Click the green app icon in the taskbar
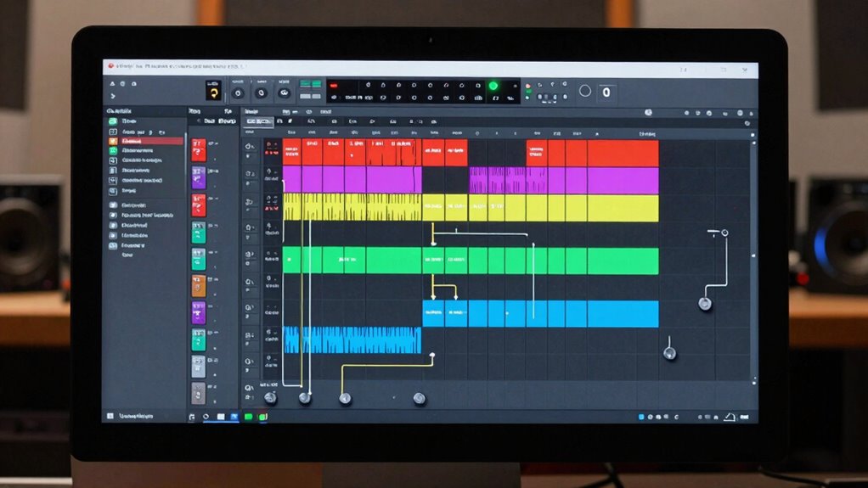Screen dimensions: 868x488 pos(249,417)
